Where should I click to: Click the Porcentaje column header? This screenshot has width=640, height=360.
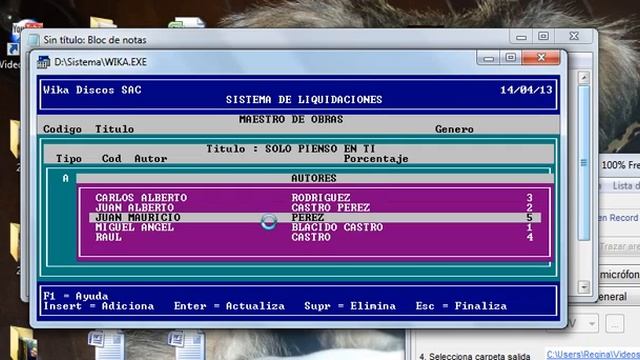pos(376,158)
